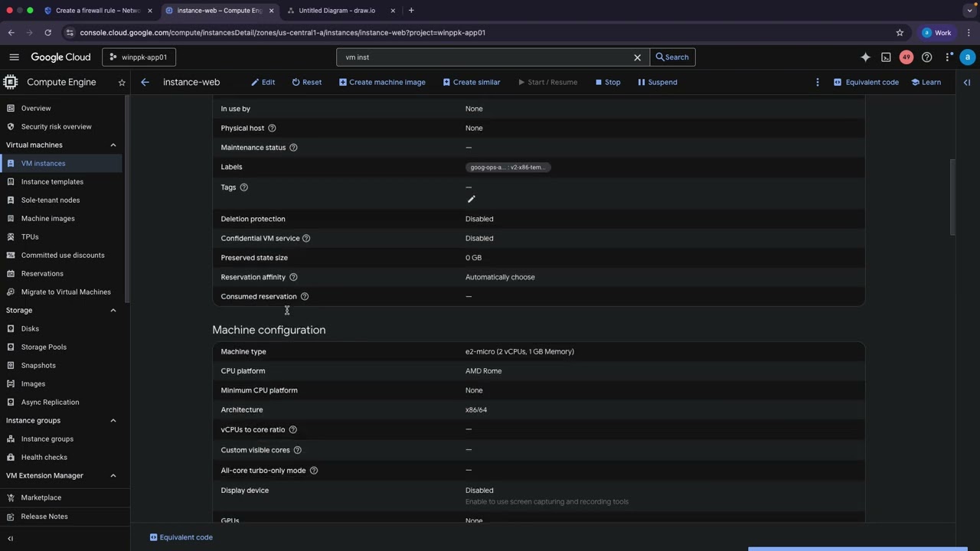Click the browser address bar URL
980x551 pixels.
(283, 33)
